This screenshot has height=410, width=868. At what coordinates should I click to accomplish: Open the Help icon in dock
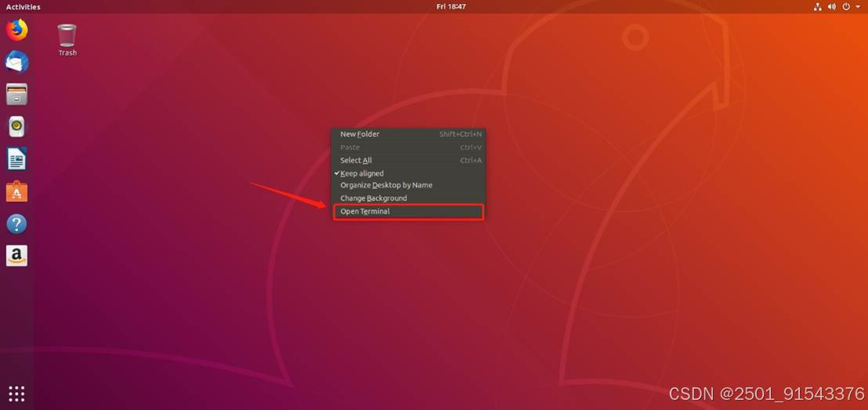pos(16,224)
